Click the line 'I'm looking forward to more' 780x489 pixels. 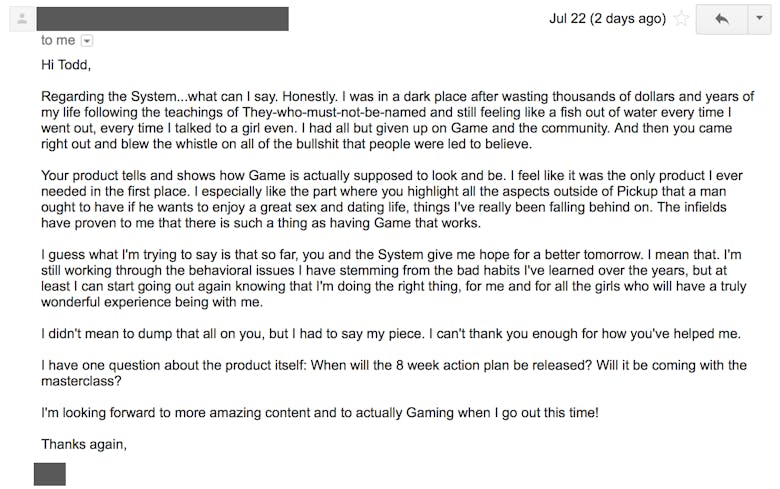click(319, 412)
